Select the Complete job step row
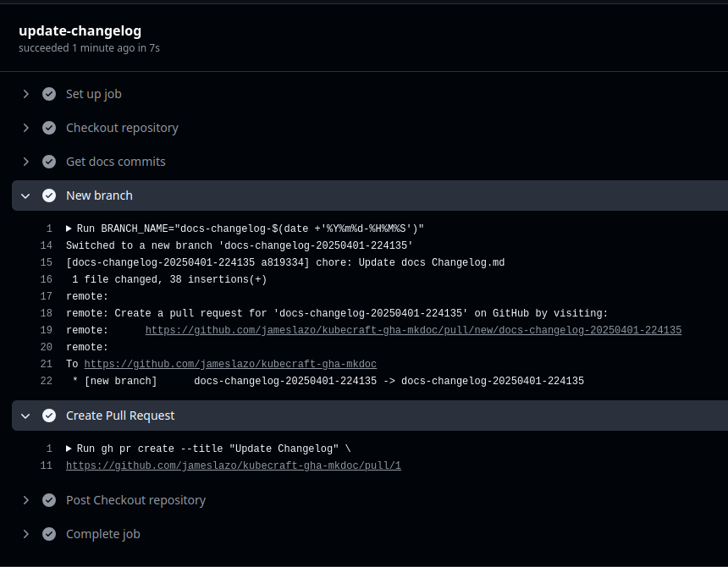 (x=370, y=534)
